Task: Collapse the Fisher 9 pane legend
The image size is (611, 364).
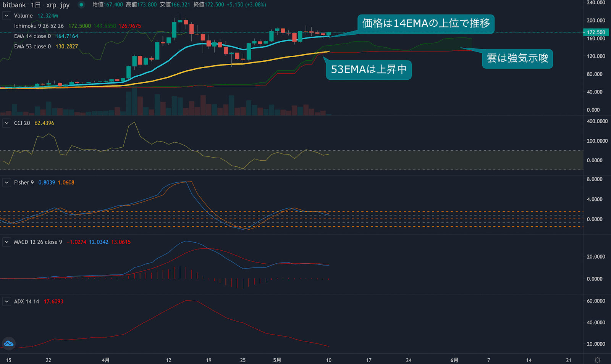Action: click(x=6, y=182)
